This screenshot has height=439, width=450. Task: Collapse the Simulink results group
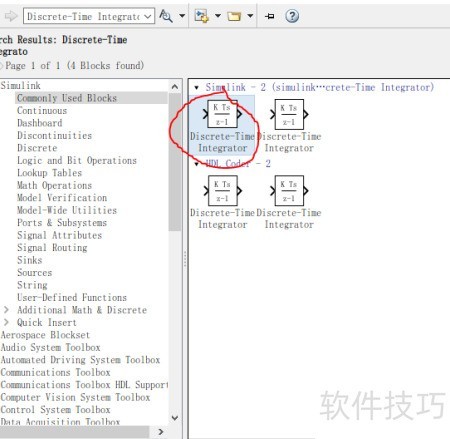(196, 88)
